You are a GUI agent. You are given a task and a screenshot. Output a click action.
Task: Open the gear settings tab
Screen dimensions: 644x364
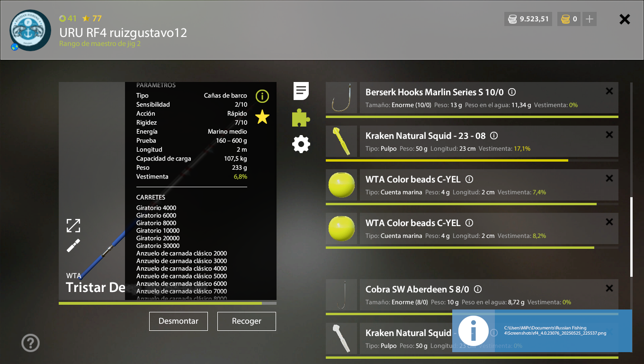tap(301, 144)
